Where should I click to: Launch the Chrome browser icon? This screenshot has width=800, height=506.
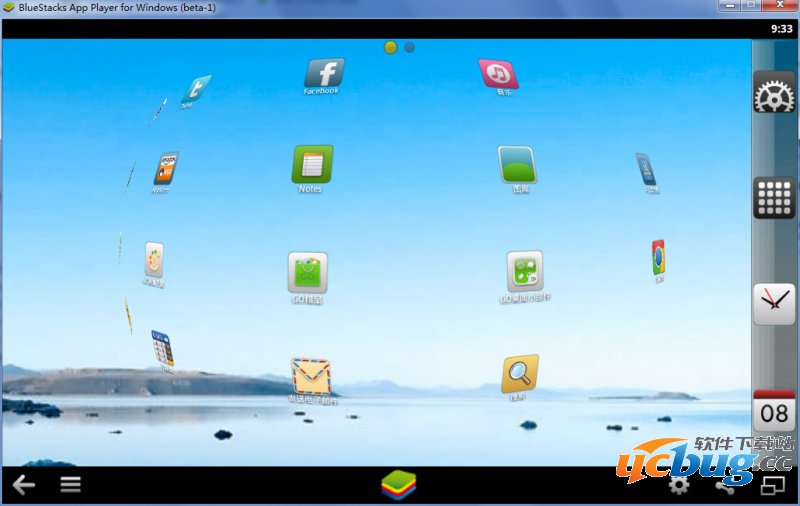(x=658, y=258)
